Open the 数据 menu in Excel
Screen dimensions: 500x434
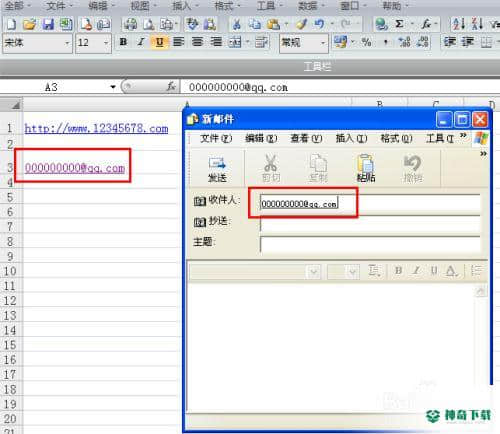click(x=307, y=6)
